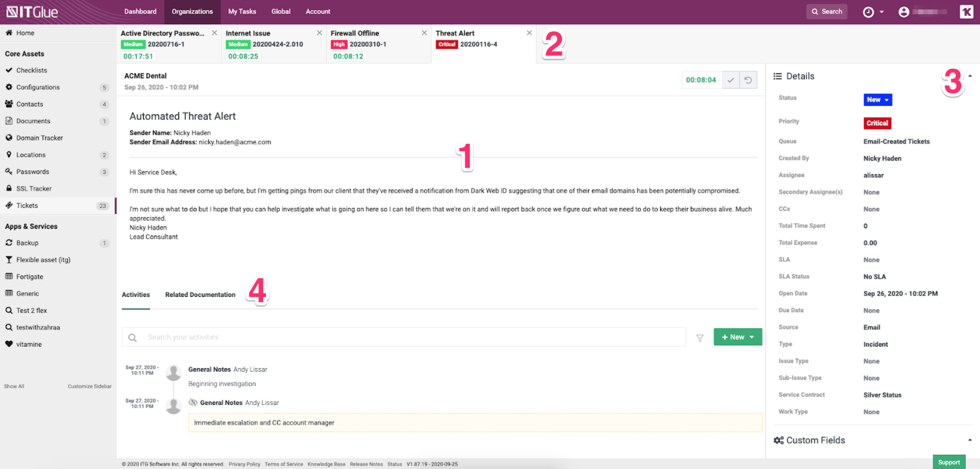Click the Search your activities field
This screenshot has height=469, width=980.
(x=409, y=337)
